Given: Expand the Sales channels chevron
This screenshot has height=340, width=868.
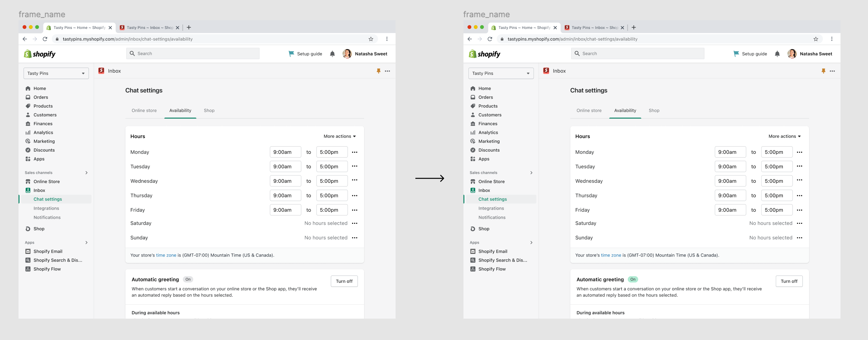Looking at the screenshot, I should [86, 173].
